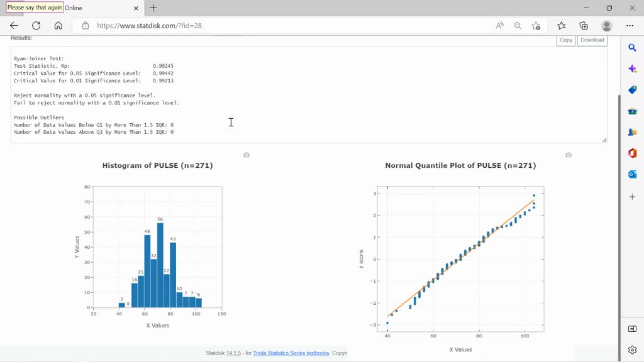Add this page to favorites
This screenshot has height=362, width=644.
coord(536,26)
